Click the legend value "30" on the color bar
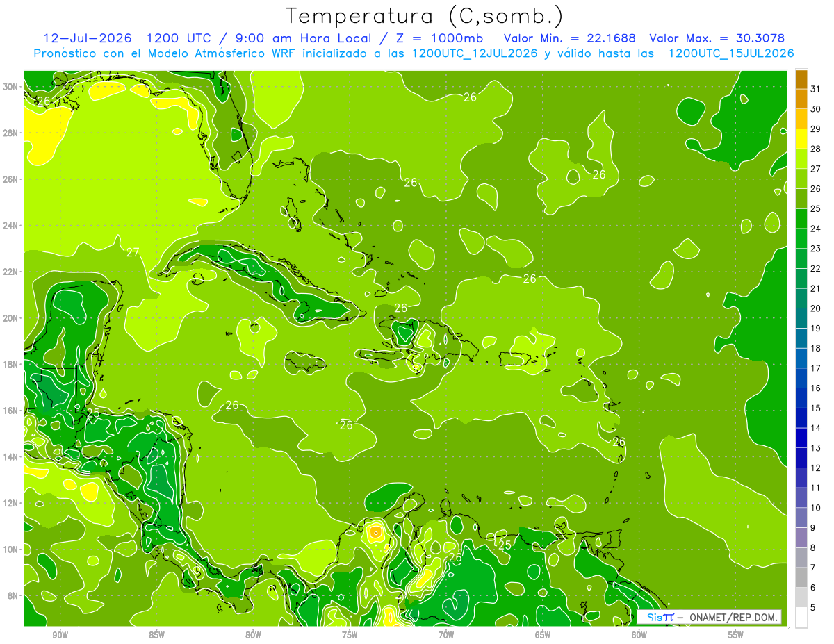The width and height of the screenshot is (834, 644). click(816, 109)
